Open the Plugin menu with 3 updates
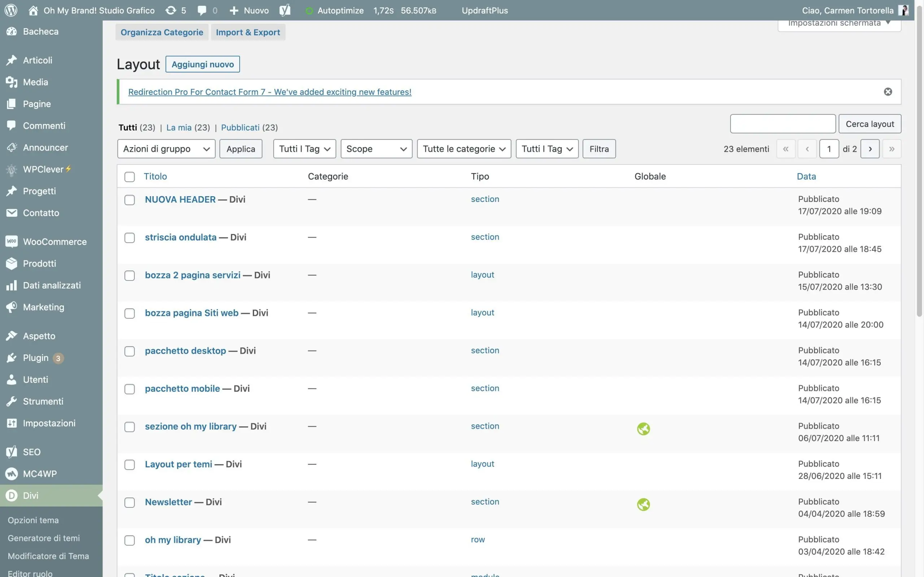The width and height of the screenshot is (924, 577). point(36,358)
